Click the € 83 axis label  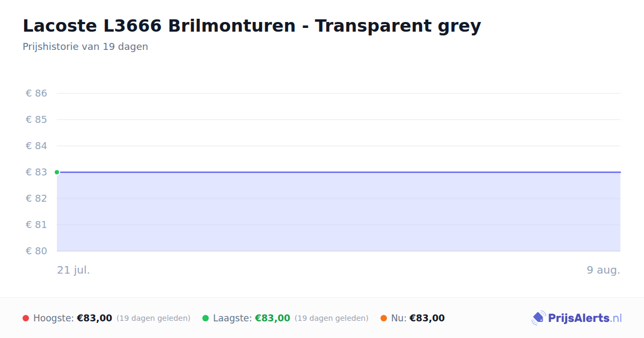[36, 172]
